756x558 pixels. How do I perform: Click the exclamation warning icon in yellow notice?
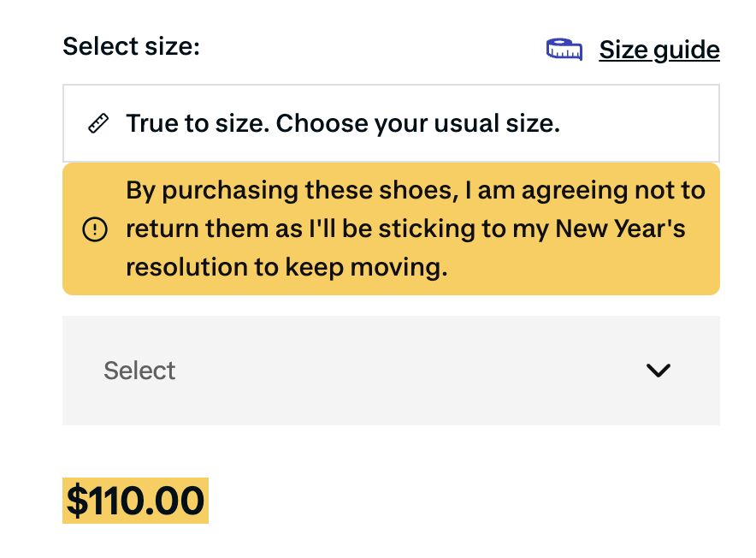pyautogui.click(x=94, y=229)
